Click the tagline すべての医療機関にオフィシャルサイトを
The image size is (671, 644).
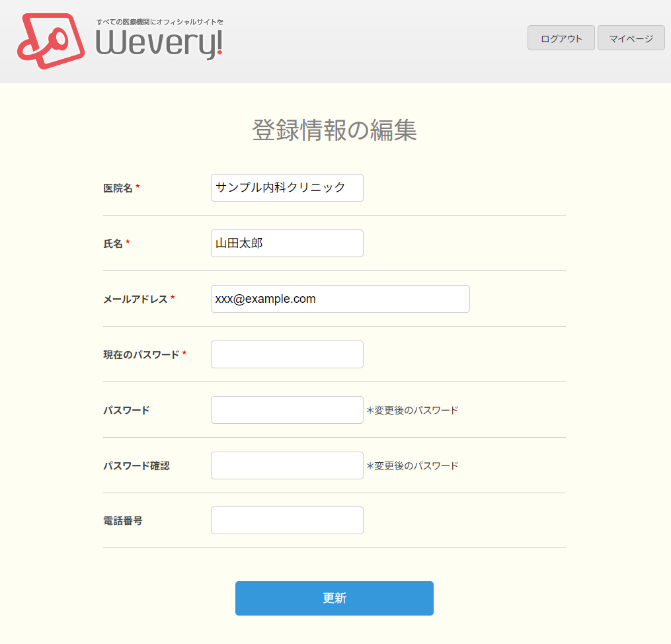coord(159,22)
